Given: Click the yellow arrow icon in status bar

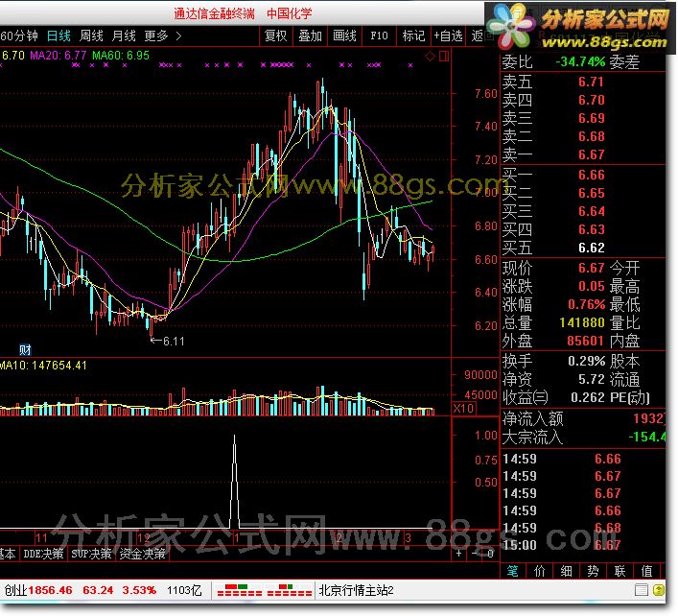Looking at the screenshot, I should (659, 589).
